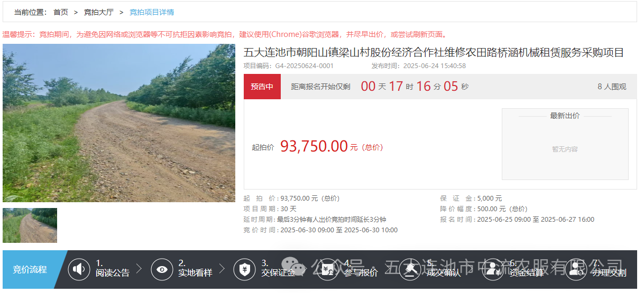Click the 8 人围观 viewer count

click(x=612, y=87)
